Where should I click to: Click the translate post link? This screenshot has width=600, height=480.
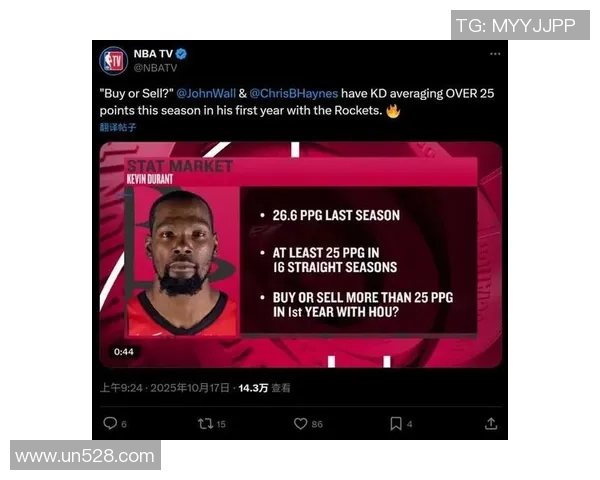click(x=118, y=127)
